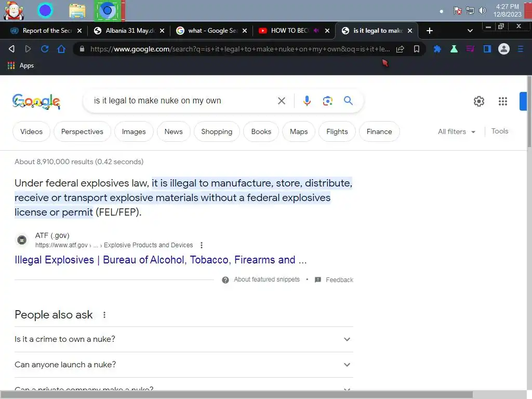Filter results by Flights

click(x=337, y=131)
